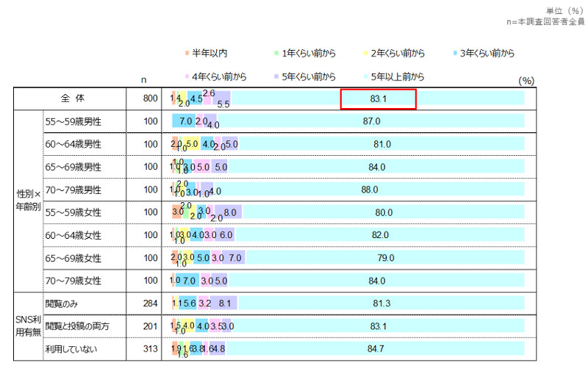The width and height of the screenshot is (588, 377).
Task: Click the 全体 row label
Action: pos(73,98)
